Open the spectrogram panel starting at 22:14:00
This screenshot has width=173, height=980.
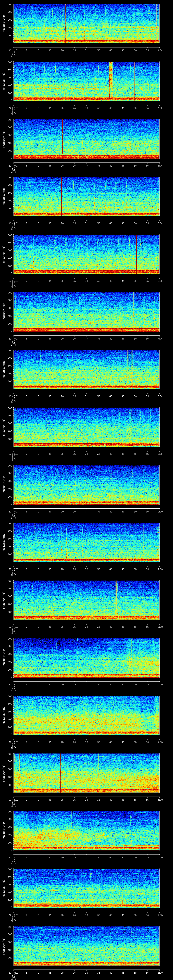pos(87,773)
